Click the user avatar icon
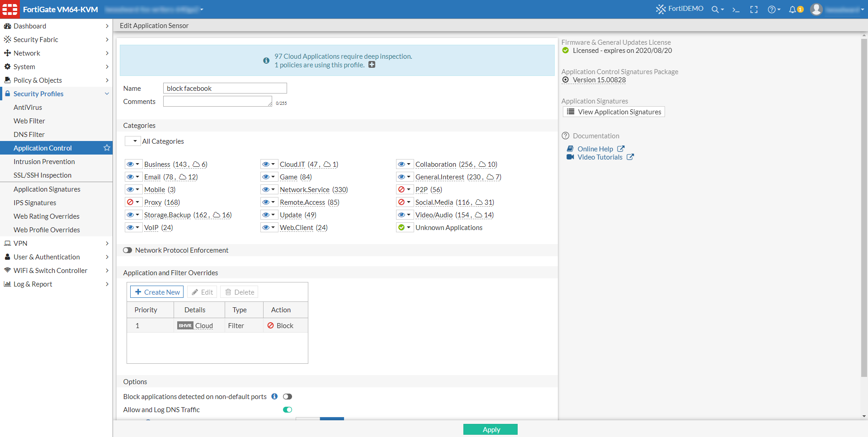This screenshot has width=868, height=437. 816,9
